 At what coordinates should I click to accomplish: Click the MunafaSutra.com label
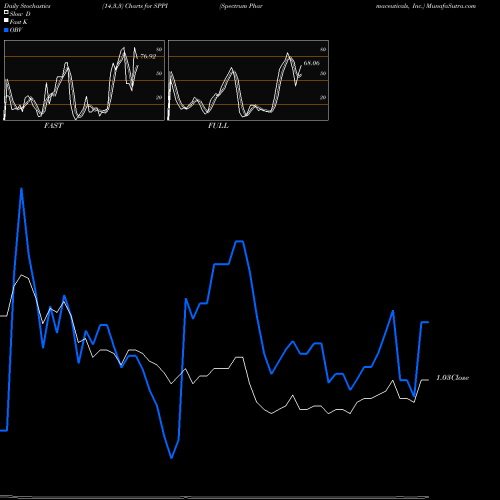451,6
